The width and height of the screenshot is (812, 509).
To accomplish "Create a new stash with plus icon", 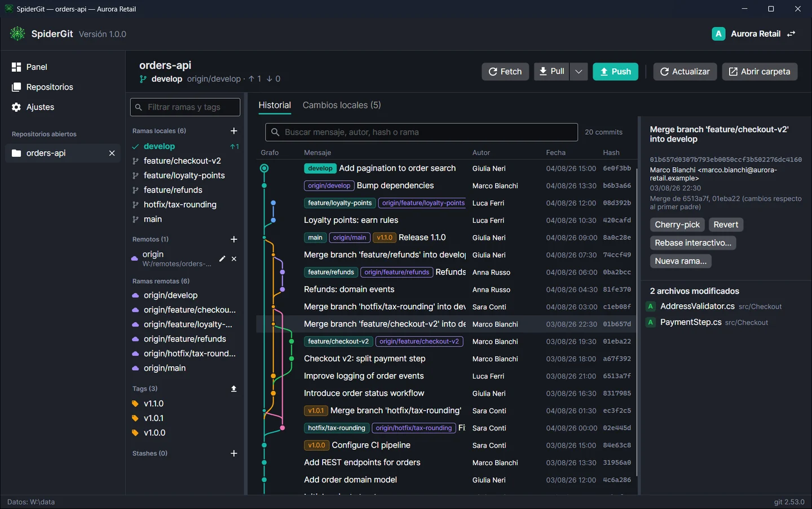I will (234, 453).
